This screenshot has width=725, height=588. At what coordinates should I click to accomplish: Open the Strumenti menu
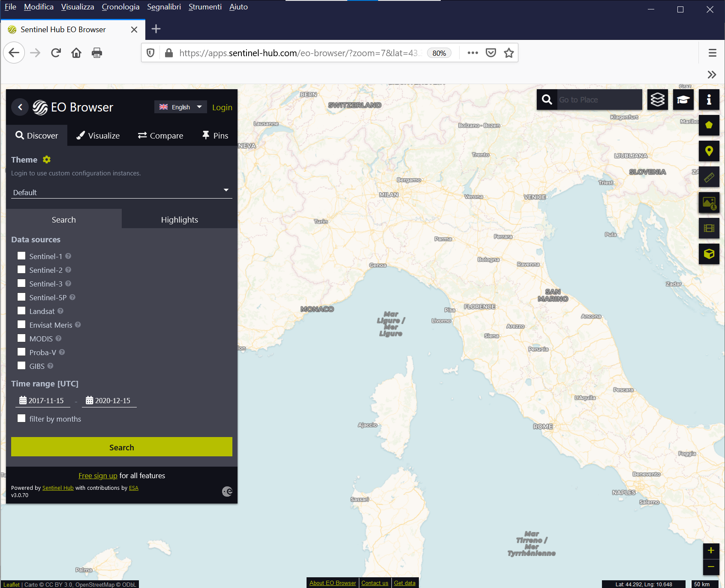point(205,7)
